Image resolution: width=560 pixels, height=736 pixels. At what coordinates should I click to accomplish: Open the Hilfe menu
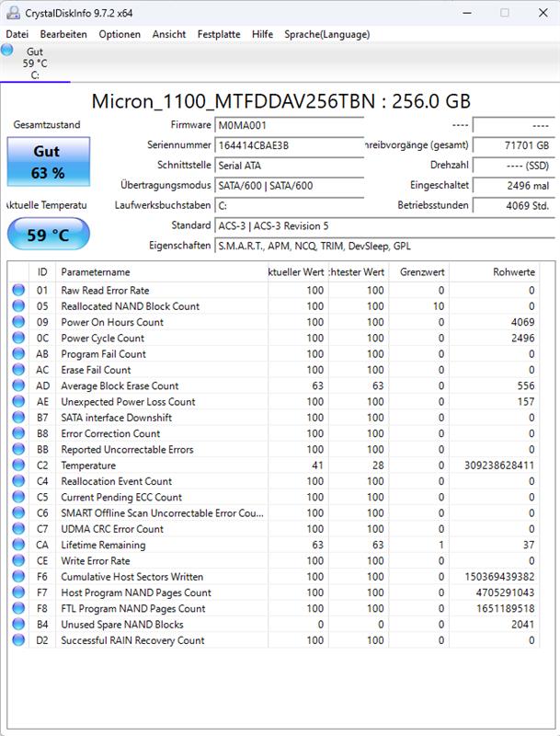[x=262, y=34]
